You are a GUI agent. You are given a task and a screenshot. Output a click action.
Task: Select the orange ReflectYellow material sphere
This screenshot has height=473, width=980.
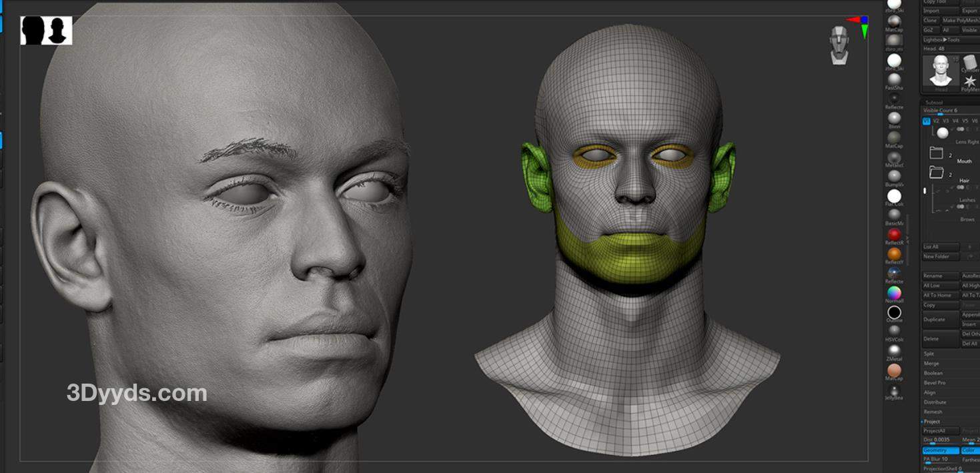894,254
